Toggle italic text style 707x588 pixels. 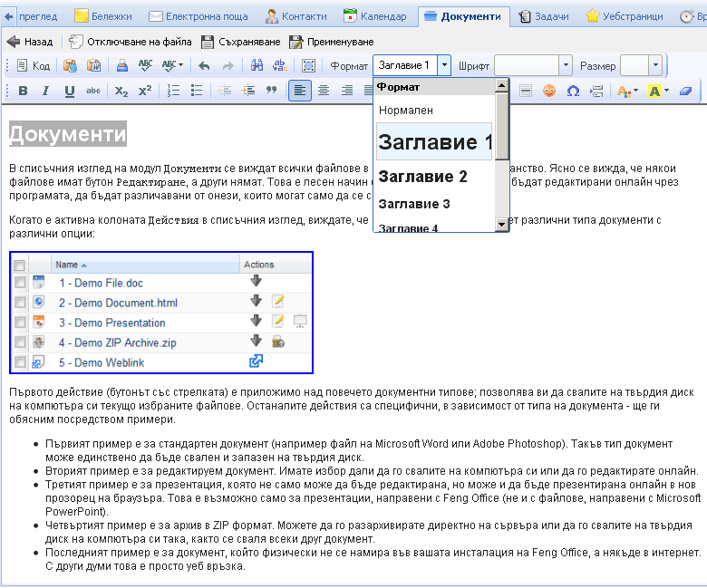pyautogui.click(x=46, y=91)
